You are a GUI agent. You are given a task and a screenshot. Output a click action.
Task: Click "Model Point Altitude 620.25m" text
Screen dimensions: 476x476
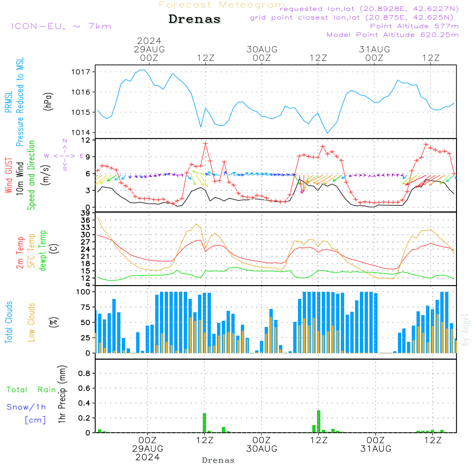[x=393, y=35]
